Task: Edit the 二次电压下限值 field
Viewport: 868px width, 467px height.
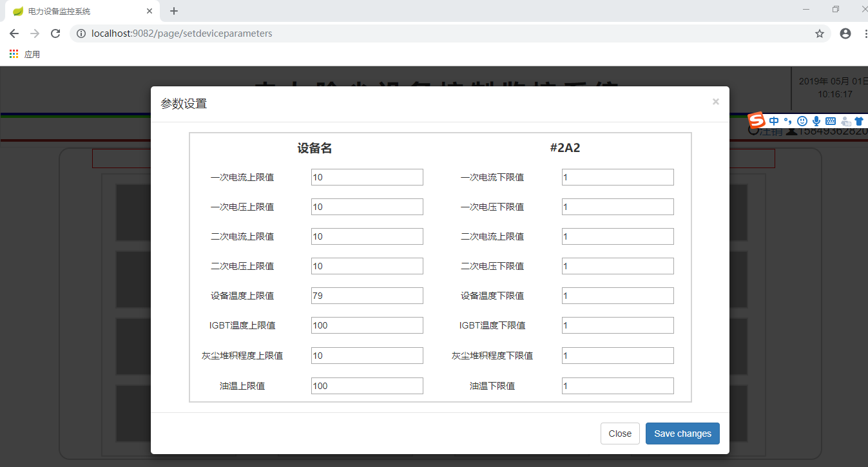Action: point(618,266)
